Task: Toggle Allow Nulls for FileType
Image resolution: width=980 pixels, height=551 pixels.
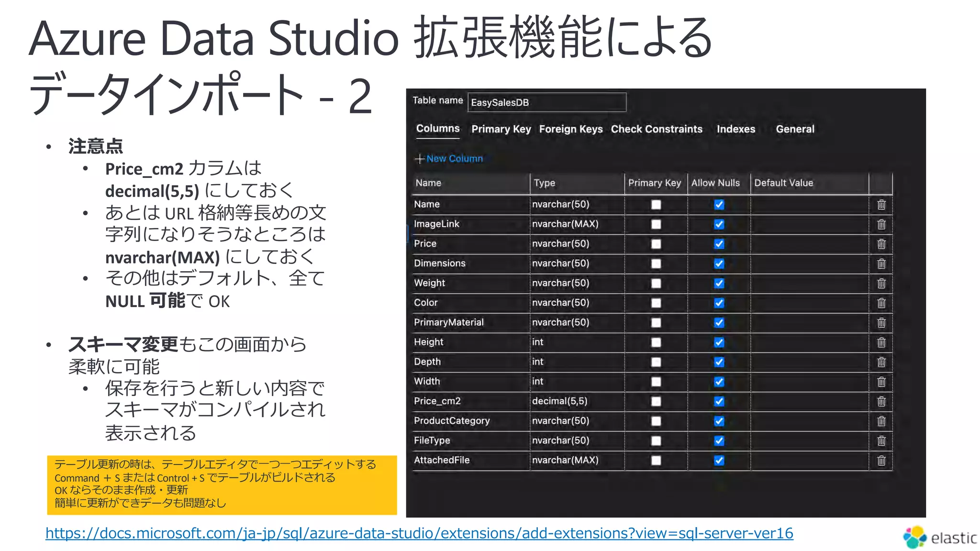Action: click(x=719, y=441)
